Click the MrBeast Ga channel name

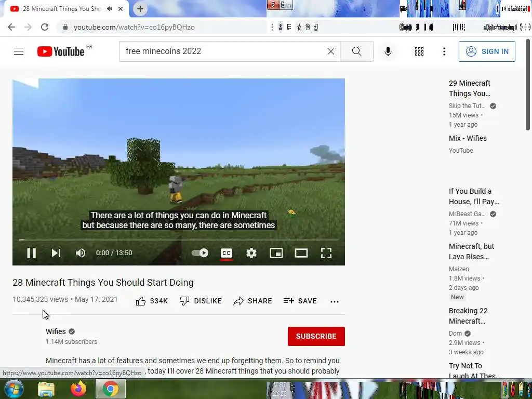pos(467,214)
